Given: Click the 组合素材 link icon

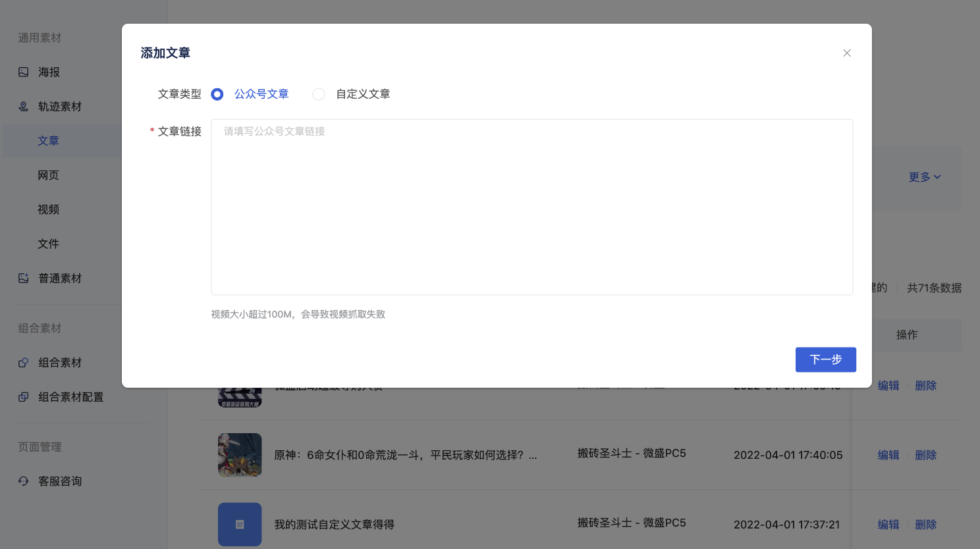Looking at the screenshot, I should pyautogui.click(x=24, y=362).
